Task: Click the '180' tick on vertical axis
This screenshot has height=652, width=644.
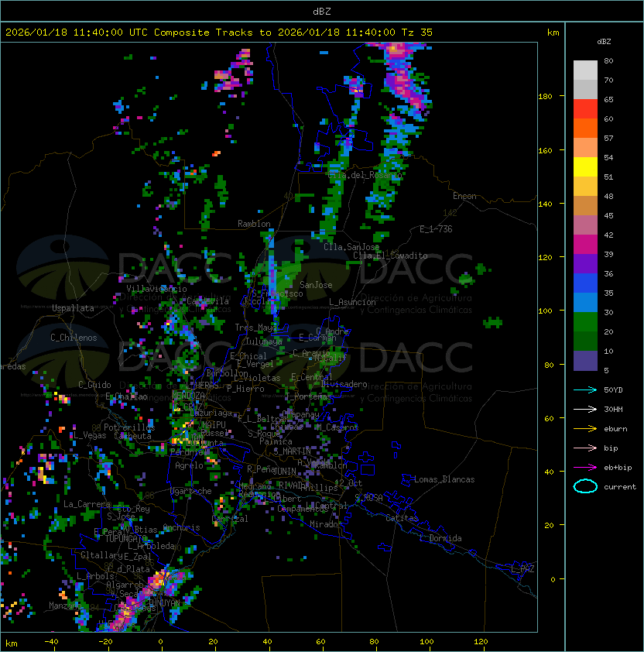Action: (545, 97)
